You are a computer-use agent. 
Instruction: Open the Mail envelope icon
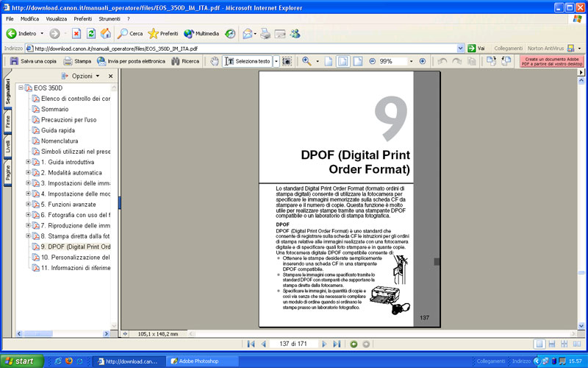pyautogui.click(x=247, y=34)
